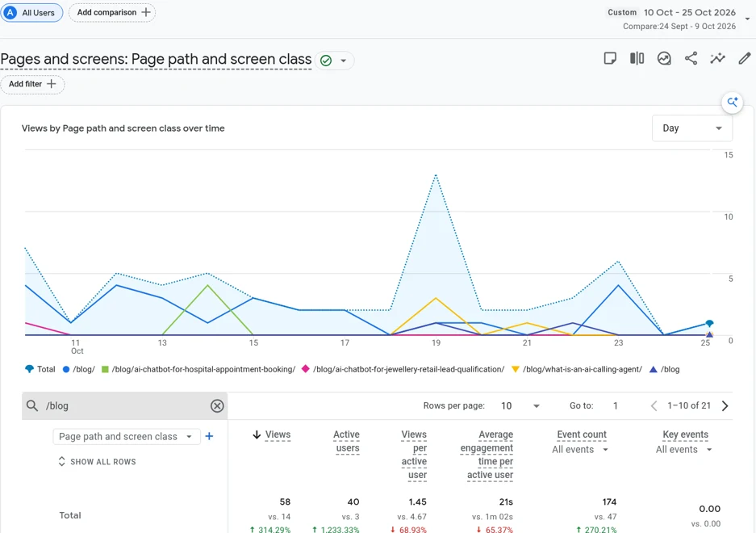This screenshot has height=533, width=756.
Task: Click the green report status checkmark
Action: [x=326, y=61]
